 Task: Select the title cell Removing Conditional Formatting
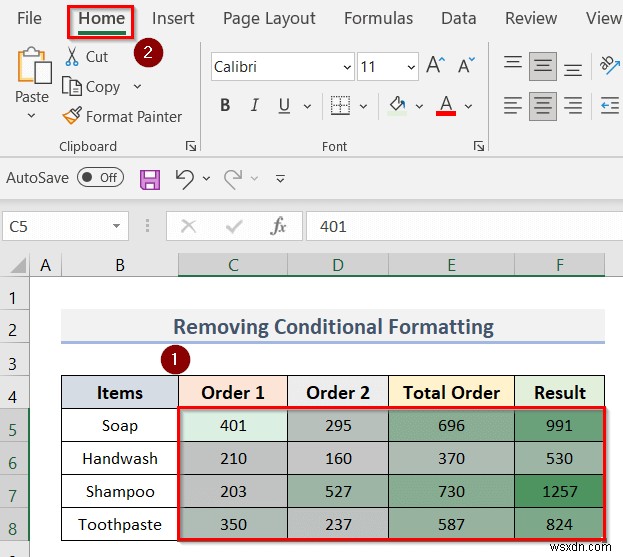[333, 327]
